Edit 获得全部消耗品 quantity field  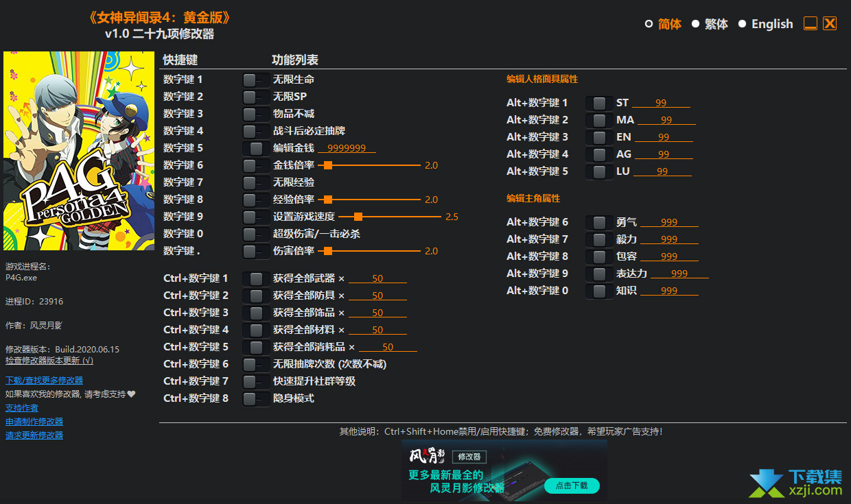tap(388, 347)
